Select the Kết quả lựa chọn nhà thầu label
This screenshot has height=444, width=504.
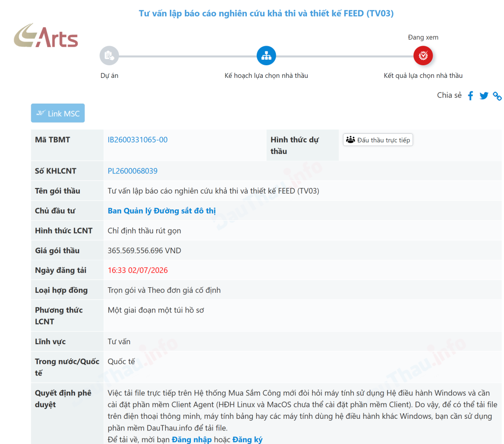pyautogui.click(x=423, y=76)
